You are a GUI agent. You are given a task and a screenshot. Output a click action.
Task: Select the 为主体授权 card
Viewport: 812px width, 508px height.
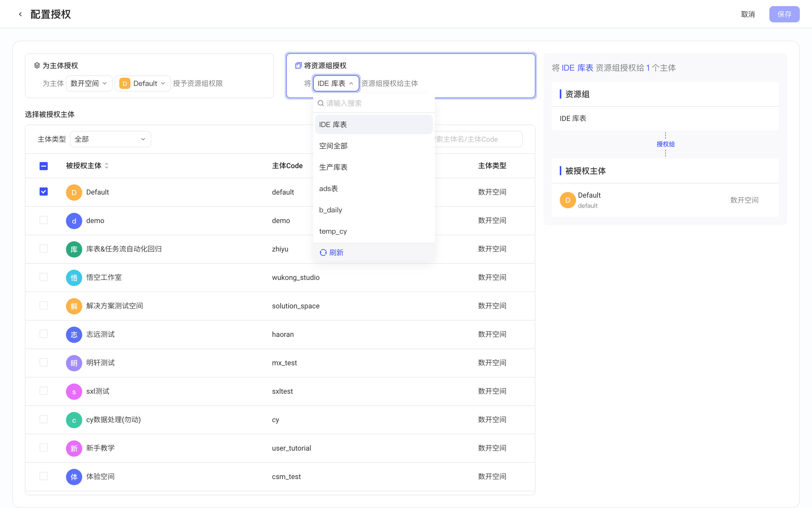click(149, 76)
